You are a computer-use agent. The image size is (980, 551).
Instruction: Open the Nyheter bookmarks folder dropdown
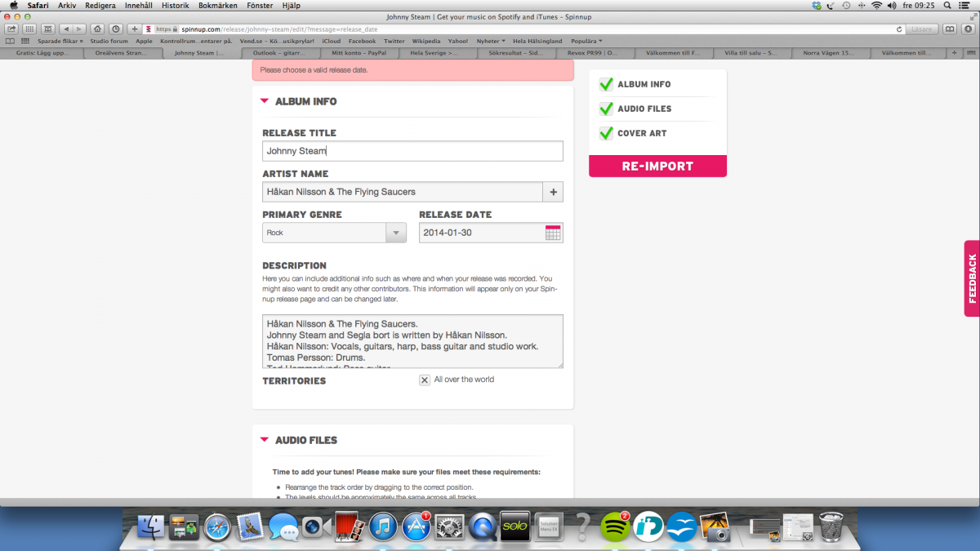pyautogui.click(x=491, y=41)
